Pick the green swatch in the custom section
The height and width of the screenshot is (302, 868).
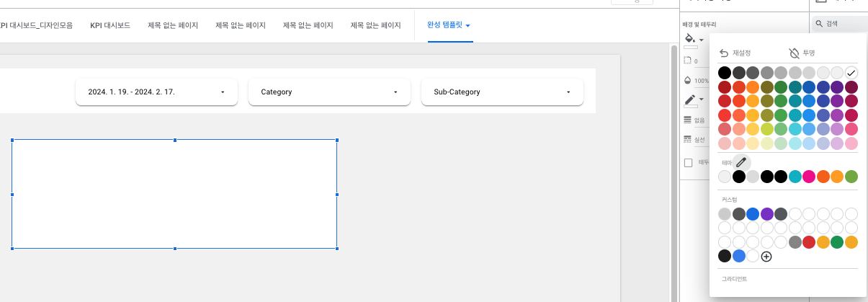[837, 242]
